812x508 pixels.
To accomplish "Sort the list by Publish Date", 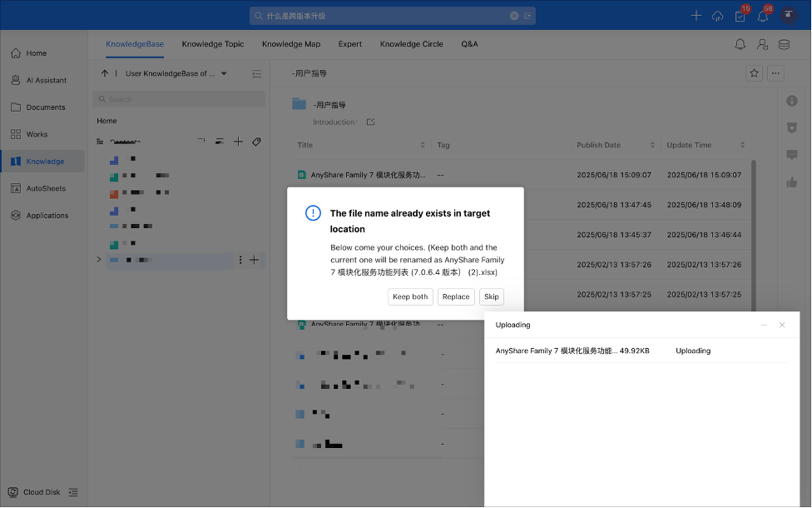I will click(x=599, y=145).
